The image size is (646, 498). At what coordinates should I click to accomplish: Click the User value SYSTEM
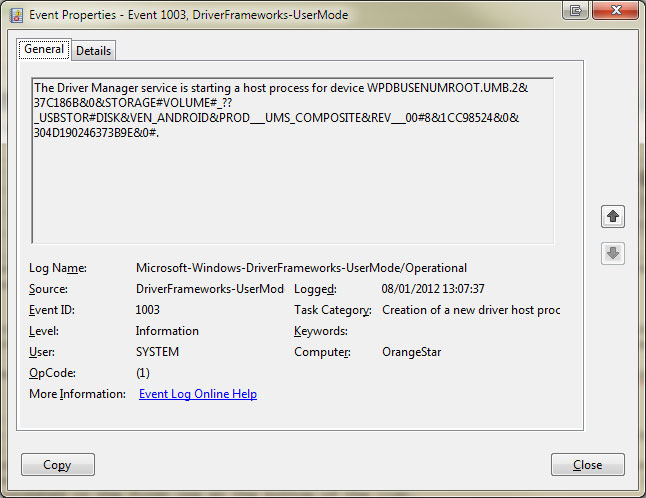157,352
